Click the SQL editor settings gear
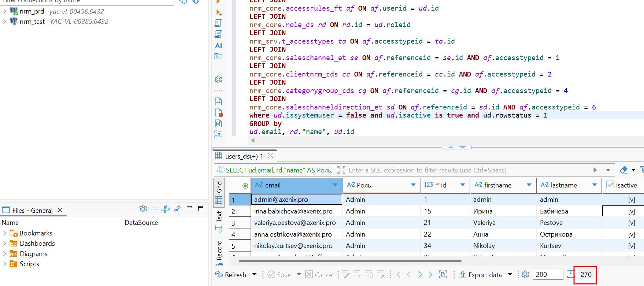Image resolution: width=644 pixels, height=286 pixels. [x=218, y=79]
